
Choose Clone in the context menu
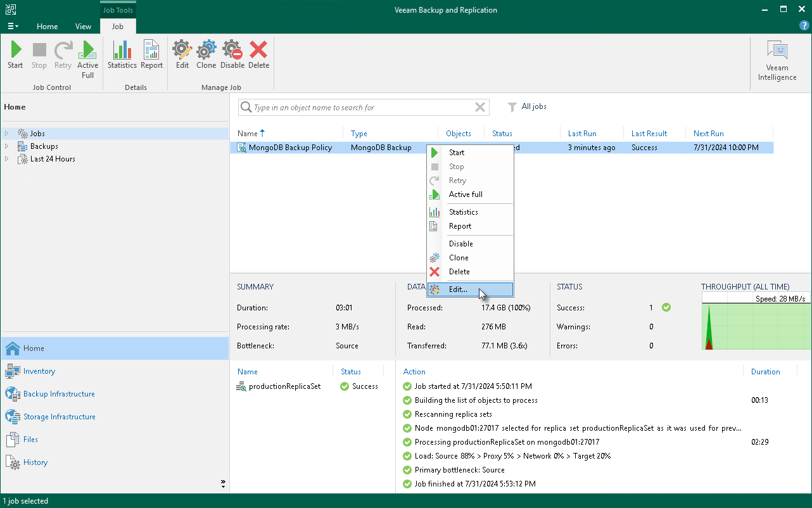470,258
